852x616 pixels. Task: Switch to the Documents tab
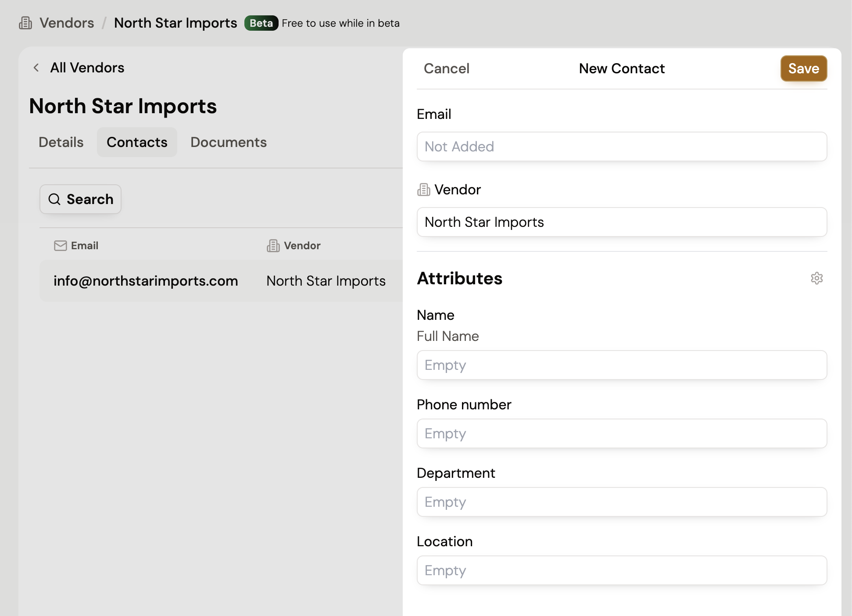point(228,142)
